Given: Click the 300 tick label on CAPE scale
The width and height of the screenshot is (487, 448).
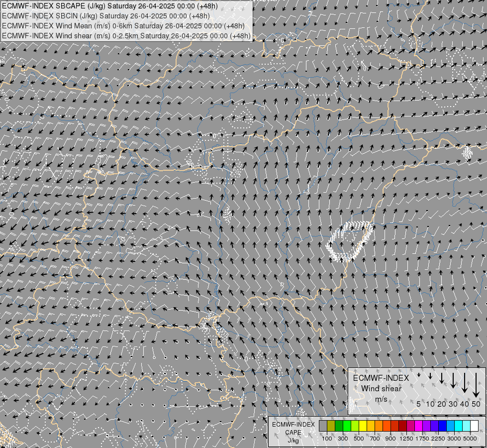Looking at the screenshot, I should click(343, 439).
